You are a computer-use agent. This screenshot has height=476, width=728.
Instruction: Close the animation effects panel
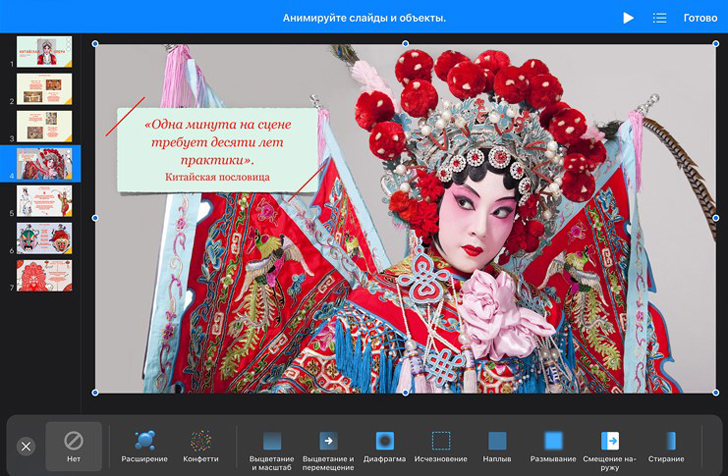(x=26, y=447)
